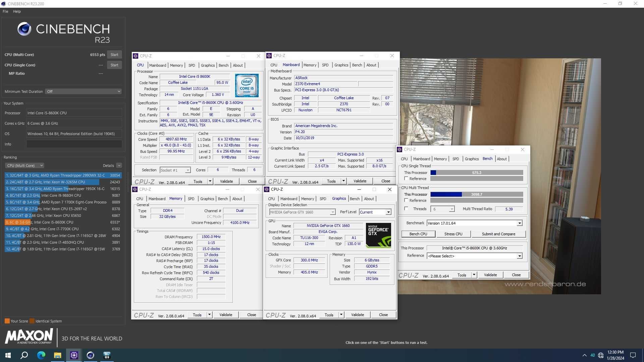Image resolution: width=644 pixels, height=362 pixels.
Task: Select ranking row Intel Core i5-8600K 6553
Action: point(63,222)
